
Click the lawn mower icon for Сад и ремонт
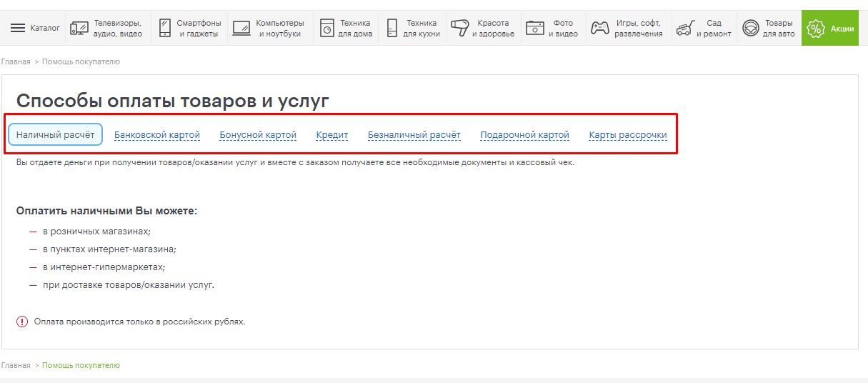(x=684, y=28)
